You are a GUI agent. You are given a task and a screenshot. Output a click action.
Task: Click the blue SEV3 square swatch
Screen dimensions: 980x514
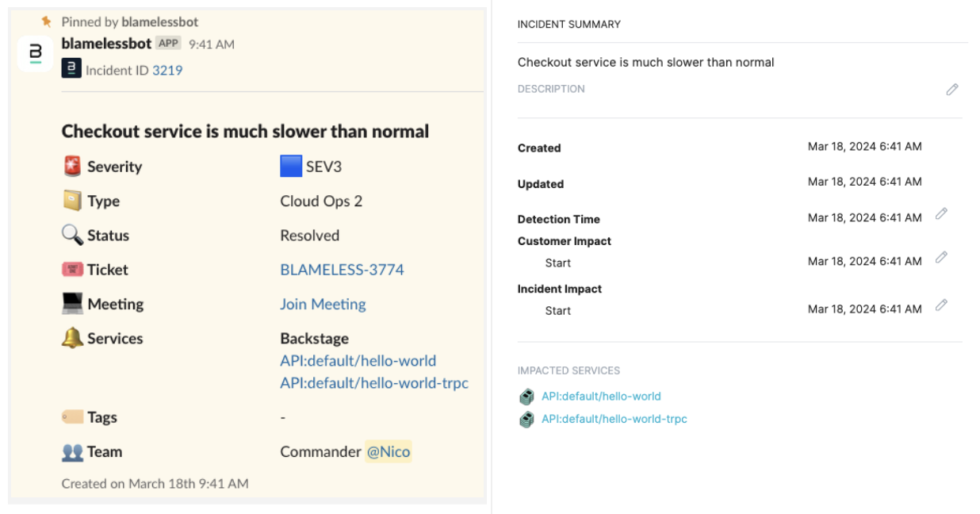(291, 167)
